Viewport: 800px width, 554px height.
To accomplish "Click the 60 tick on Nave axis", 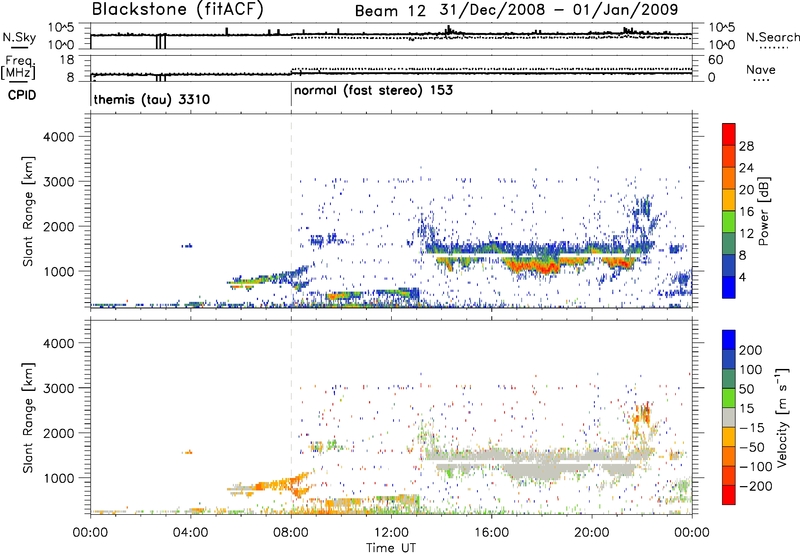I will [716, 60].
